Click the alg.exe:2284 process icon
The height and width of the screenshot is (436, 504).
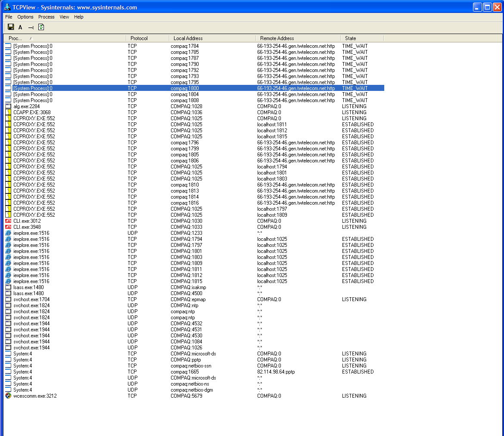pos(8,106)
